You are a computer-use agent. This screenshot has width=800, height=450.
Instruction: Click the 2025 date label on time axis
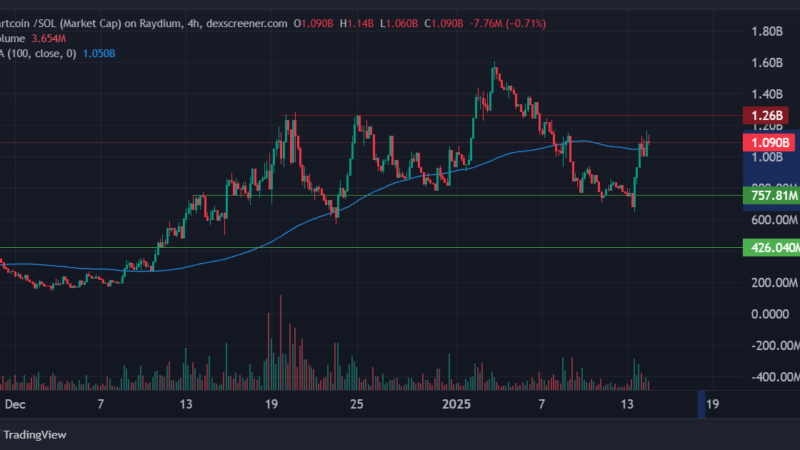click(456, 405)
